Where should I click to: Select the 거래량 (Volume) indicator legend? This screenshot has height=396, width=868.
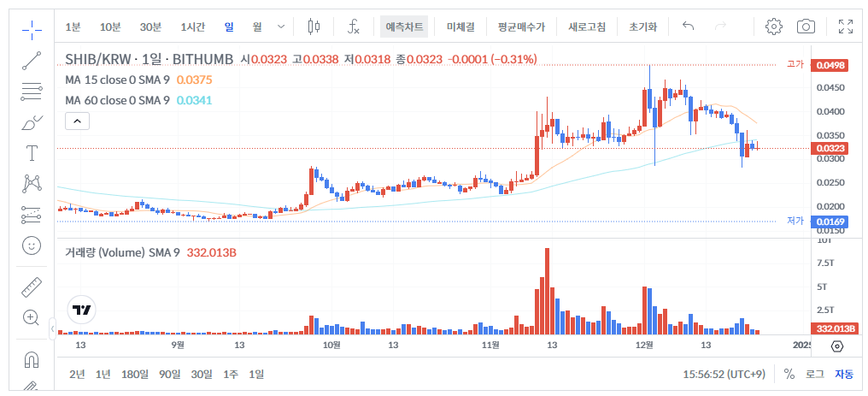click(122, 252)
